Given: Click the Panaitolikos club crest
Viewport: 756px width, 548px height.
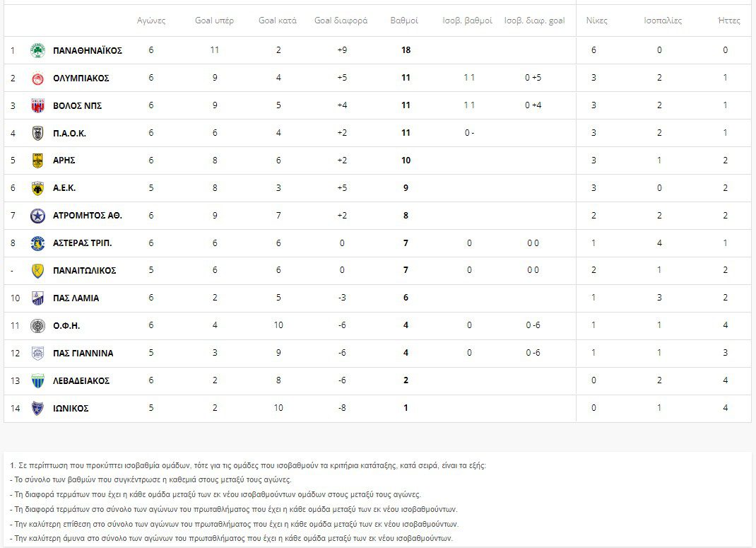Looking at the screenshot, I should tap(37, 271).
